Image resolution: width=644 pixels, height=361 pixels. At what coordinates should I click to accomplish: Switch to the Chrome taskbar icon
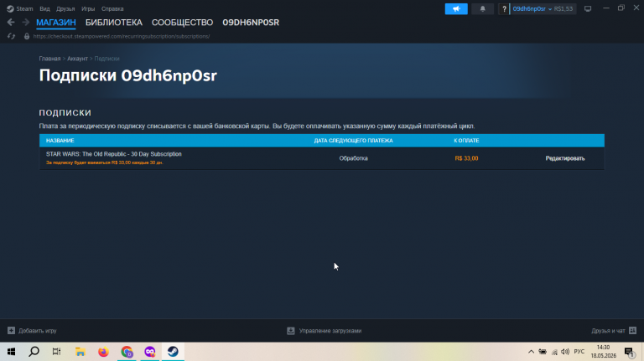point(127,352)
